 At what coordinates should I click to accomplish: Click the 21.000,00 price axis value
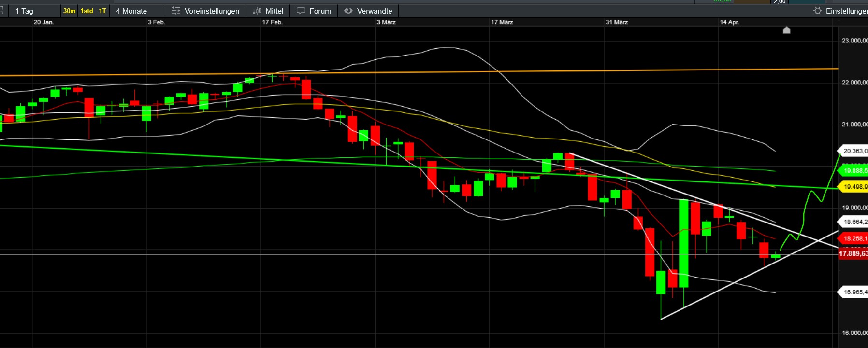tap(854, 125)
